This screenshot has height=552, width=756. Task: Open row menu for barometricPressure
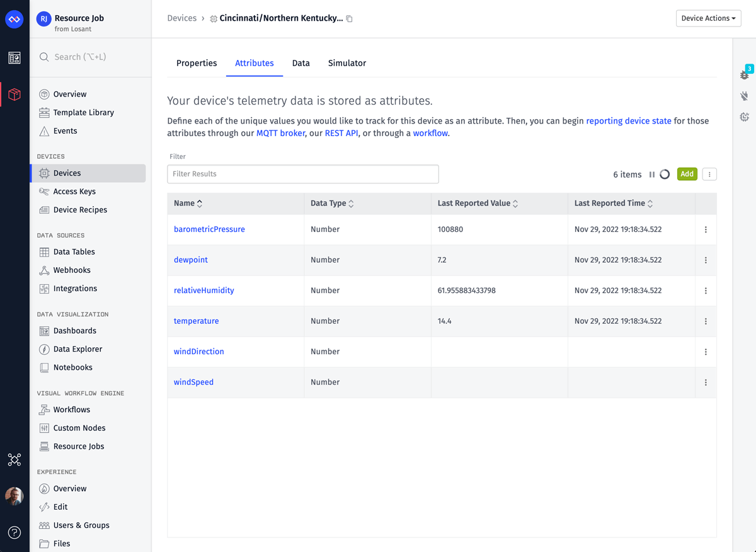[706, 230]
